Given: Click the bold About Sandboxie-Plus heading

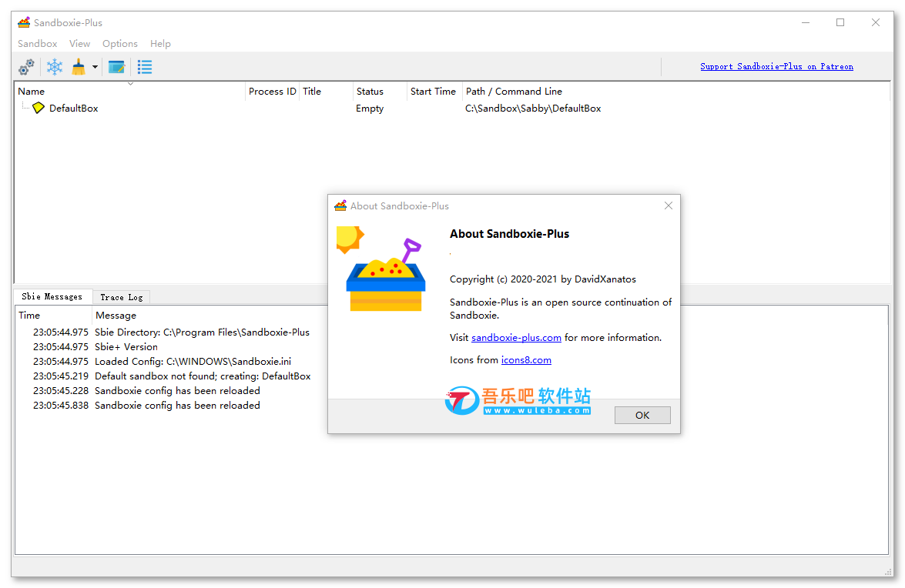Looking at the screenshot, I should [x=510, y=234].
